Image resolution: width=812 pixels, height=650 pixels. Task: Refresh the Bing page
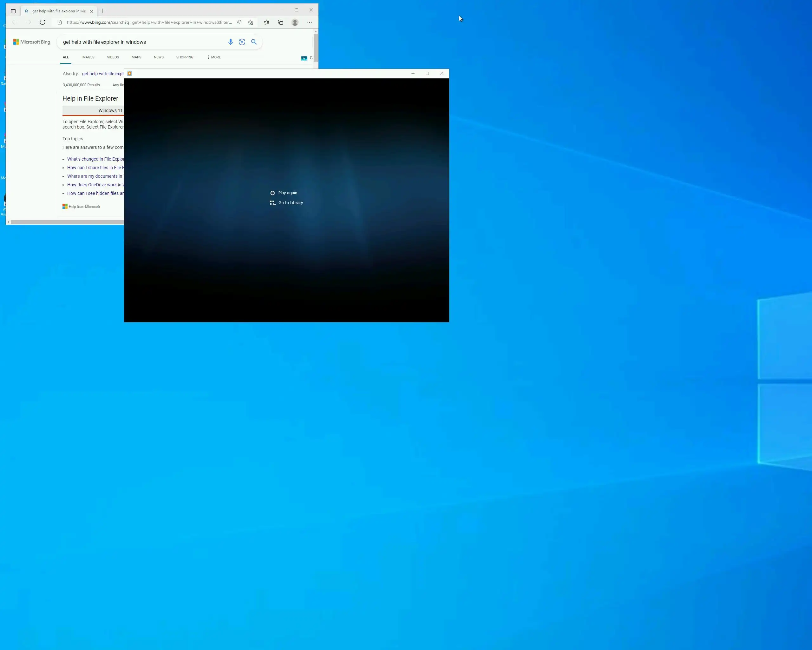tap(43, 22)
